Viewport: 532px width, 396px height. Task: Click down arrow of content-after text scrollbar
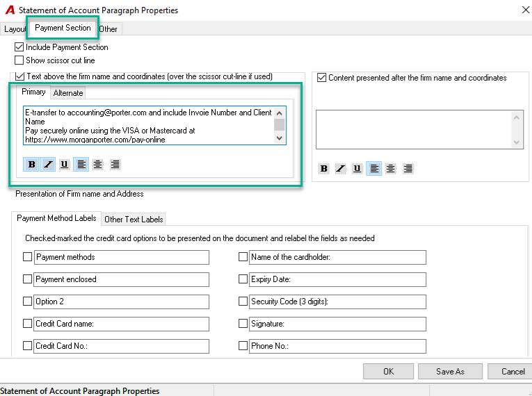tap(517, 142)
